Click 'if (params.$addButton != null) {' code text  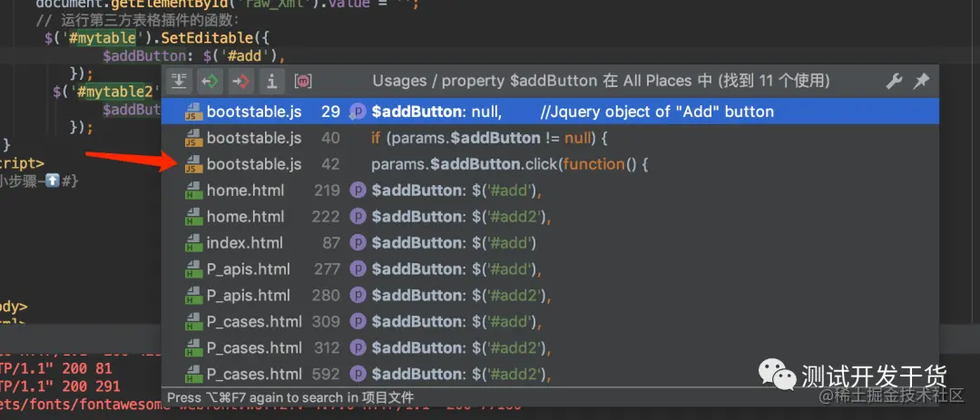point(489,138)
